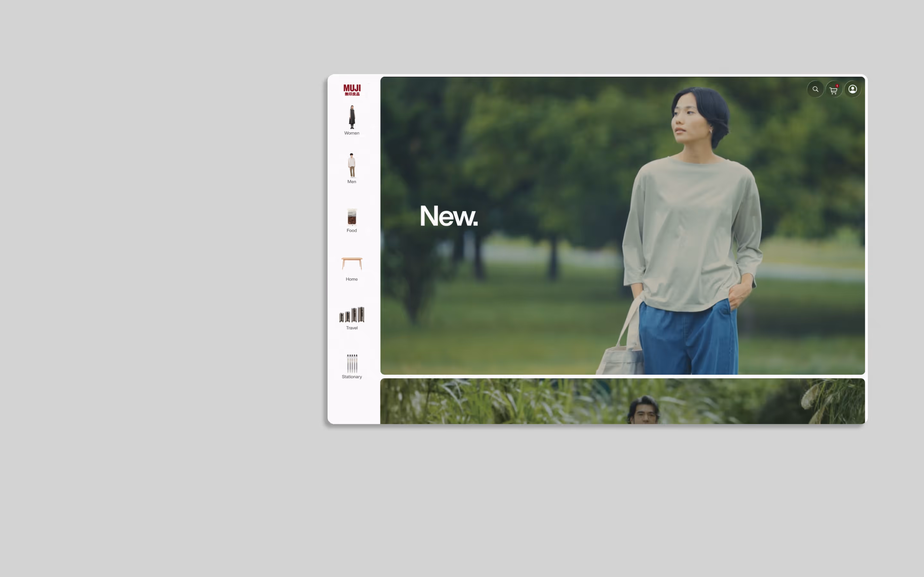Screen dimensions: 924x577
Task: Click the Men category label
Action: tap(352, 182)
